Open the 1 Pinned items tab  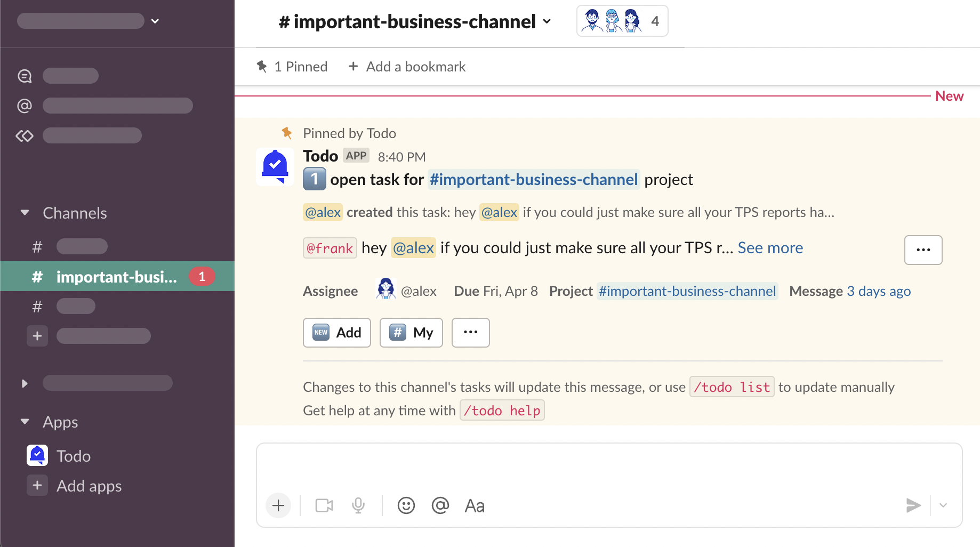pos(292,67)
